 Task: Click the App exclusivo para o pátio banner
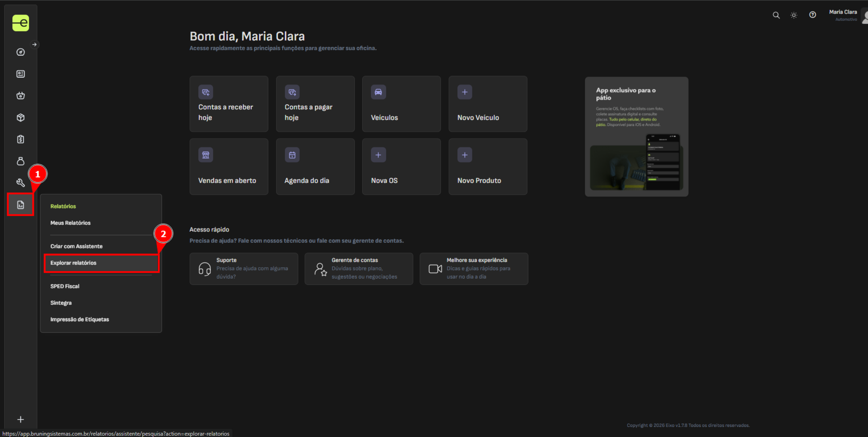coord(636,137)
